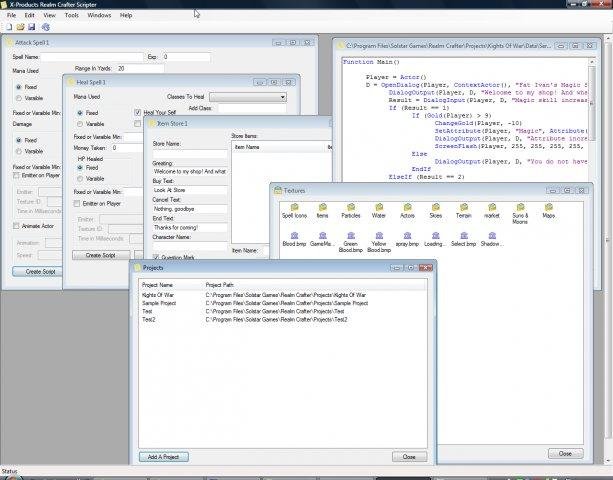Screen dimensions: 613x480
Task: Select the GameMa... texture file
Action: pos(323,239)
